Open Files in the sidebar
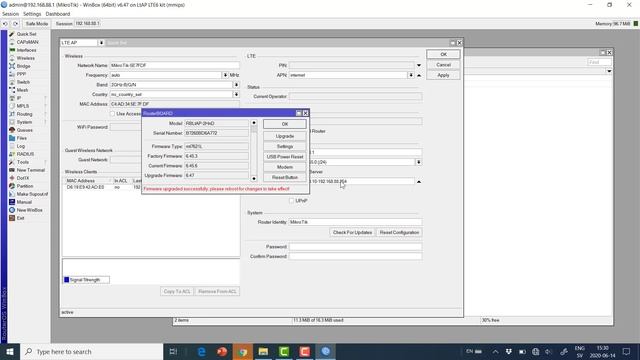 point(22,138)
